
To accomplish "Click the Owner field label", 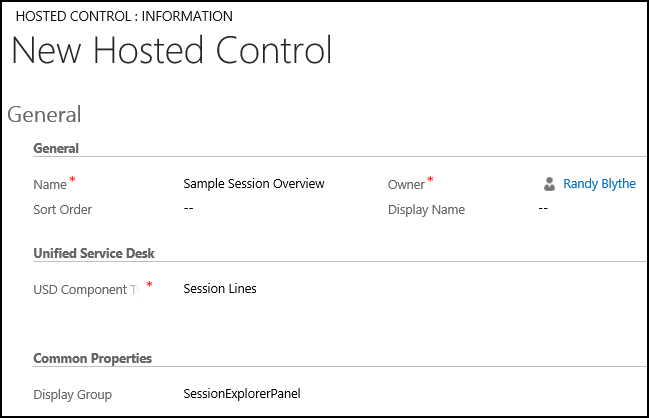I will tap(406, 185).
